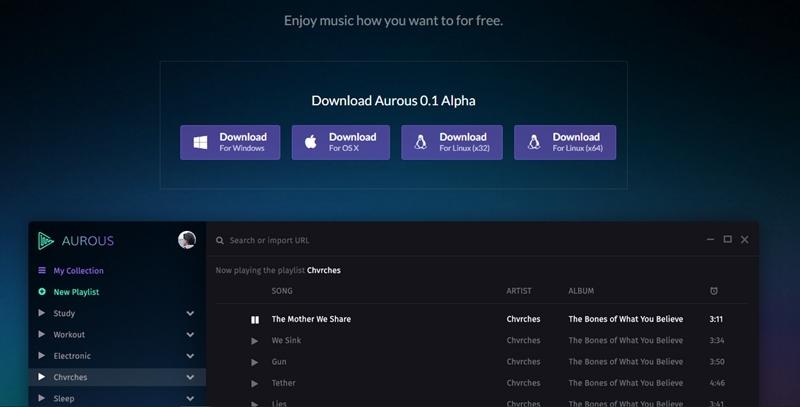
Task: Play the Study playlist
Action: tap(42, 313)
